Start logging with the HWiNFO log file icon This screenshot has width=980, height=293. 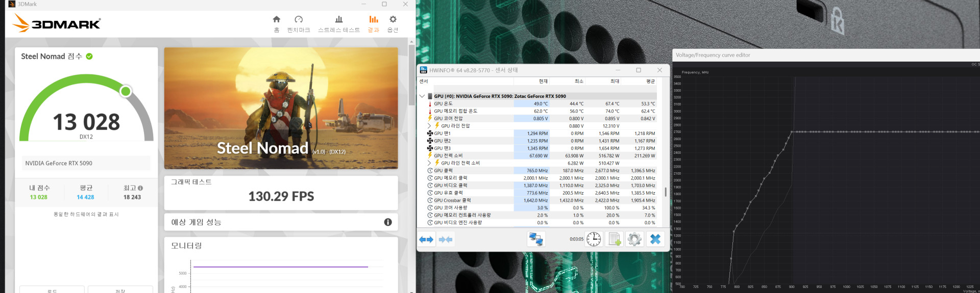[614, 239]
